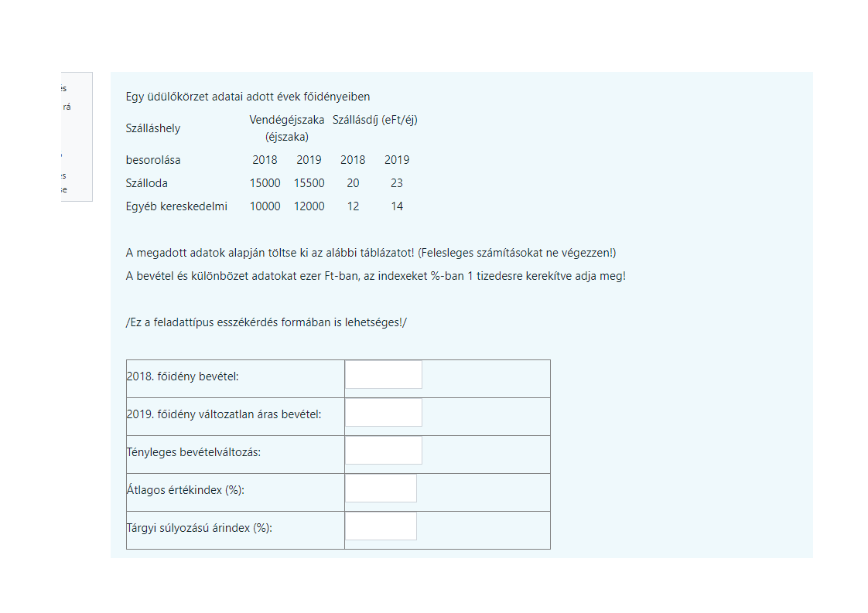Focus the 2019 változatlan áras bevétel input
The height and width of the screenshot is (613, 868).
click(x=384, y=413)
